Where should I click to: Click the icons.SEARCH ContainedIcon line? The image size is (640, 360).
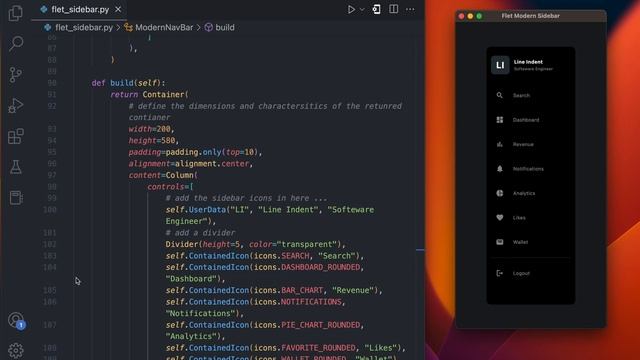click(x=264, y=256)
